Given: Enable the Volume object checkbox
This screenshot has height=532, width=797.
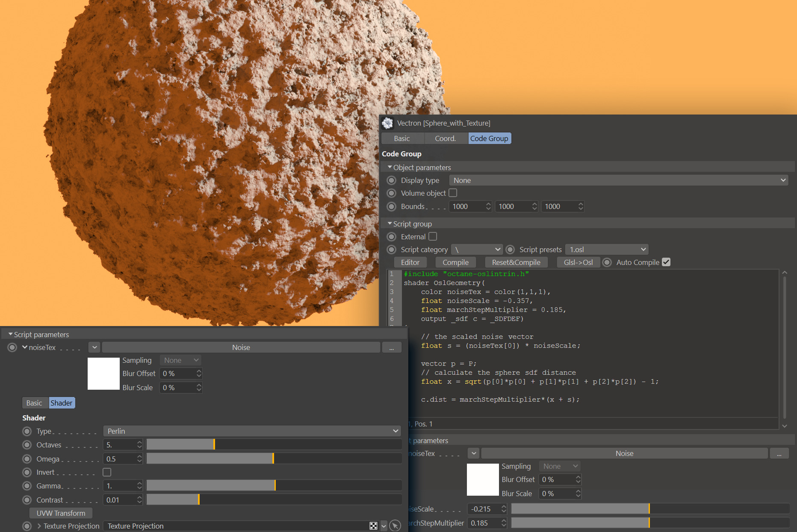Looking at the screenshot, I should point(453,193).
